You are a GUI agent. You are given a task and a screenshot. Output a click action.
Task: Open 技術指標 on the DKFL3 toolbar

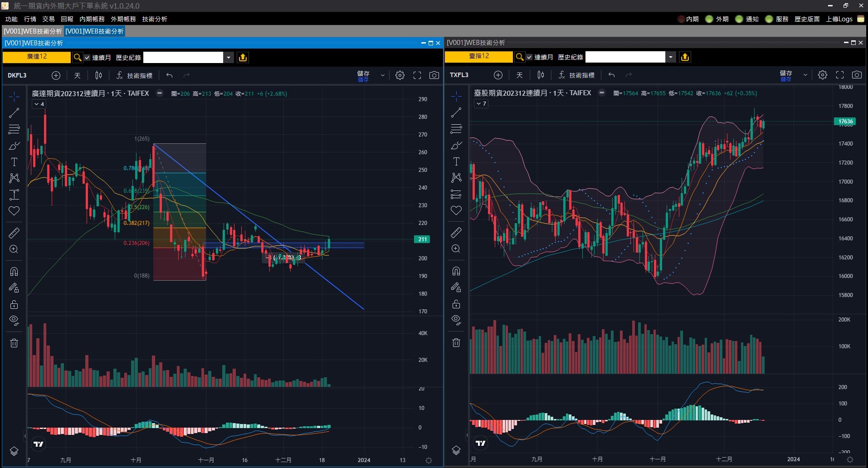(x=139, y=75)
